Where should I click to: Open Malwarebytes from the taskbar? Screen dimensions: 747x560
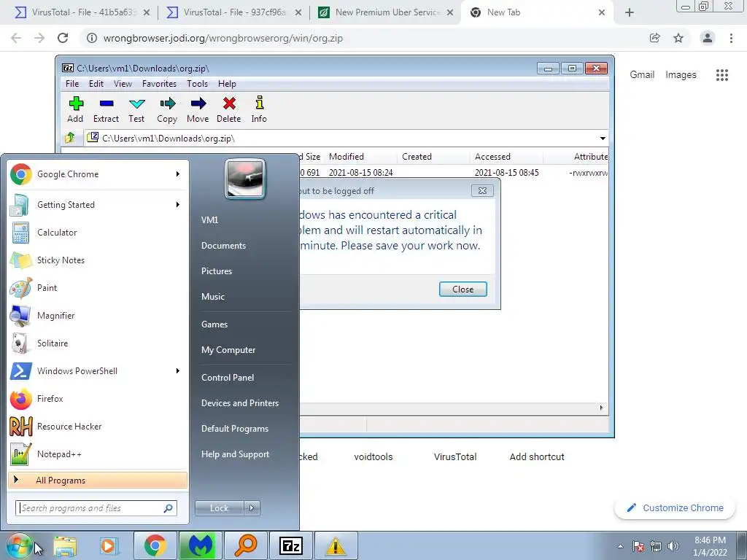tap(201, 545)
